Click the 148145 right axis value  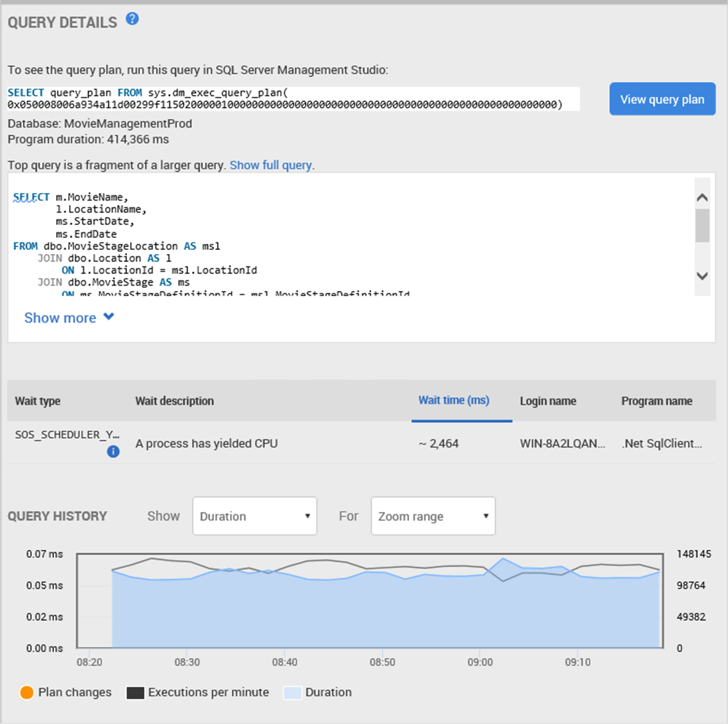[x=694, y=554]
